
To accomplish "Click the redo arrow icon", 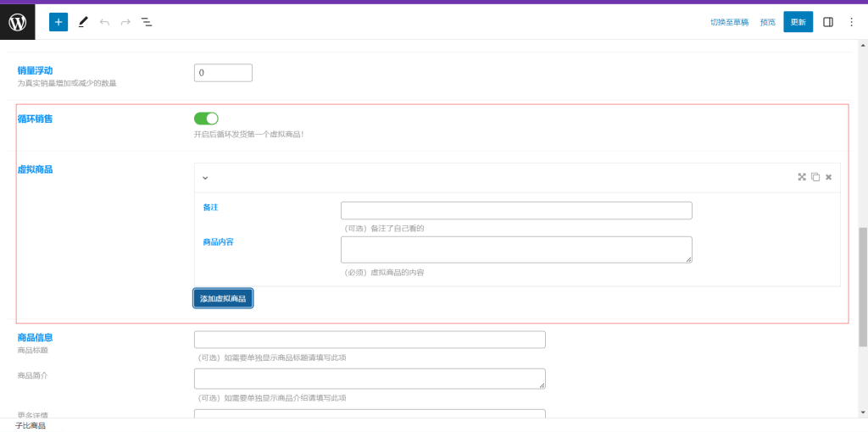I will click(125, 22).
